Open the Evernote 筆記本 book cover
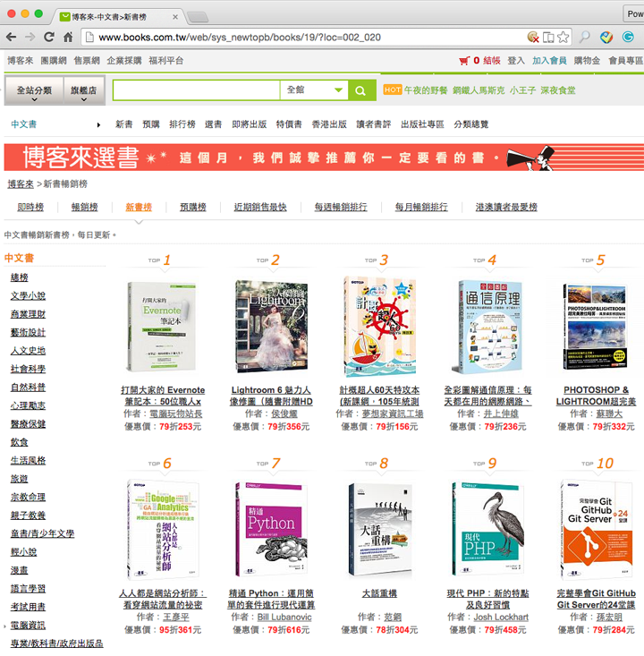644x656 pixels. pos(162,327)
